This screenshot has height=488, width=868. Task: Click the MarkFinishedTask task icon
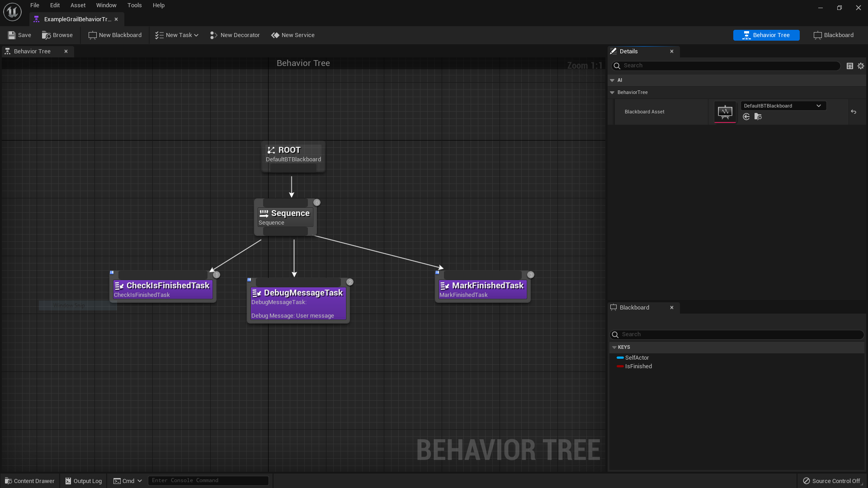(444, 286)
